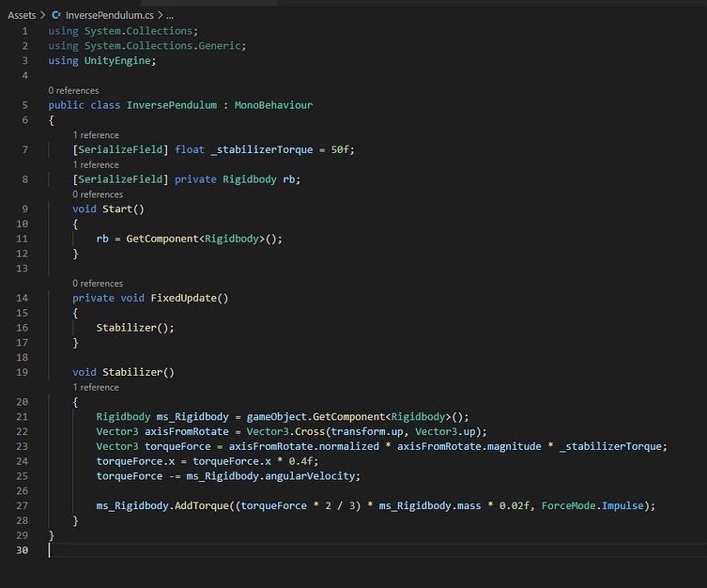
Task: Click 'Vector3.Cross' on line 22
Action: tap(285, 431)
